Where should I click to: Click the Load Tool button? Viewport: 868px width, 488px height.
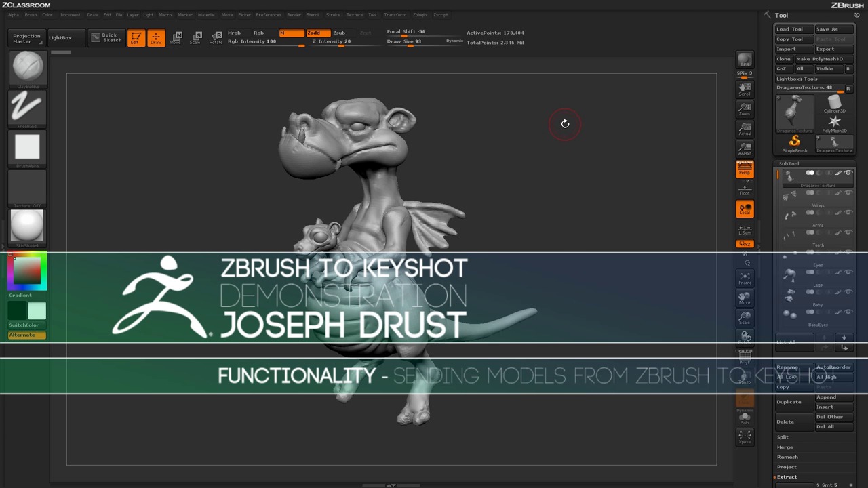[794, 29]
